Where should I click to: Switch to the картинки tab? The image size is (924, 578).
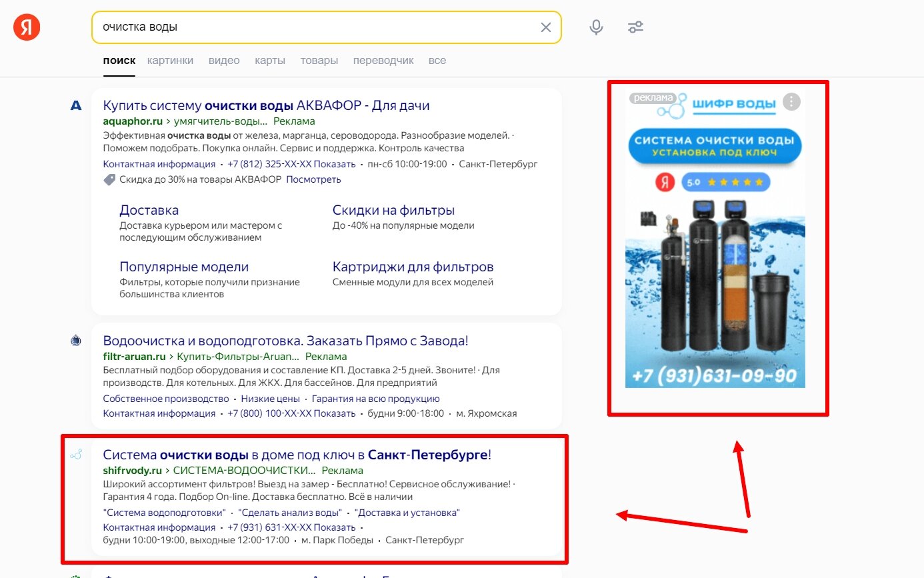[x=171, y=60]
